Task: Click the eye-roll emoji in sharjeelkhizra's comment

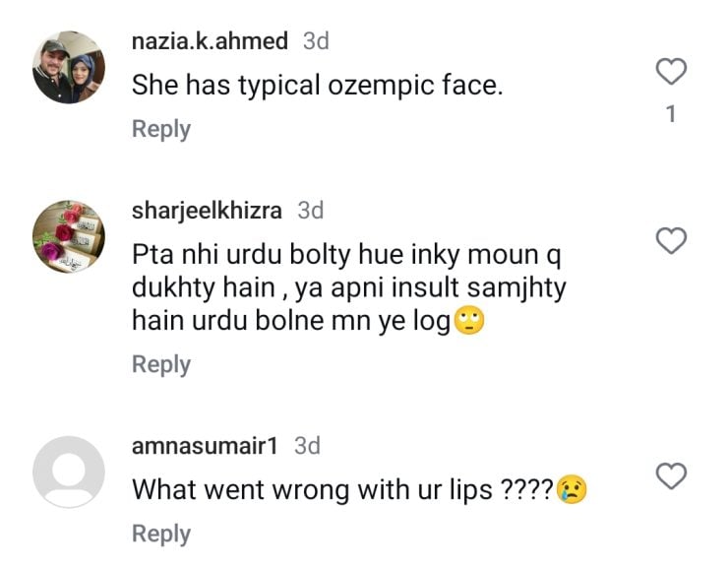Action: (x=471, y=321)
